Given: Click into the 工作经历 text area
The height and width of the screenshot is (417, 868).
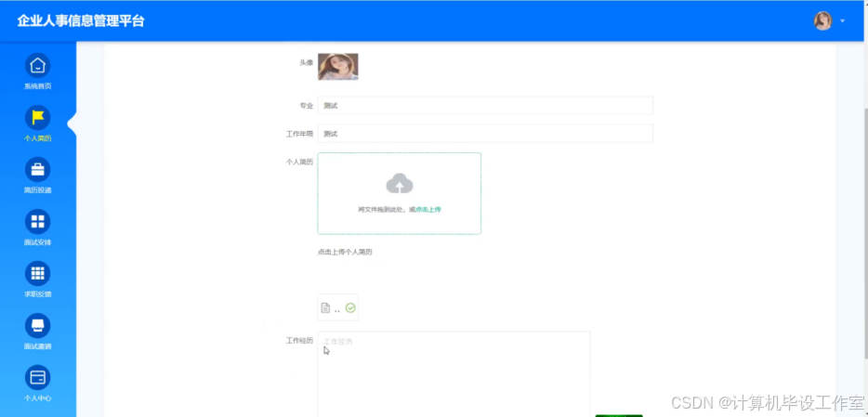Looking at the screenshot, I should point(454,374).
